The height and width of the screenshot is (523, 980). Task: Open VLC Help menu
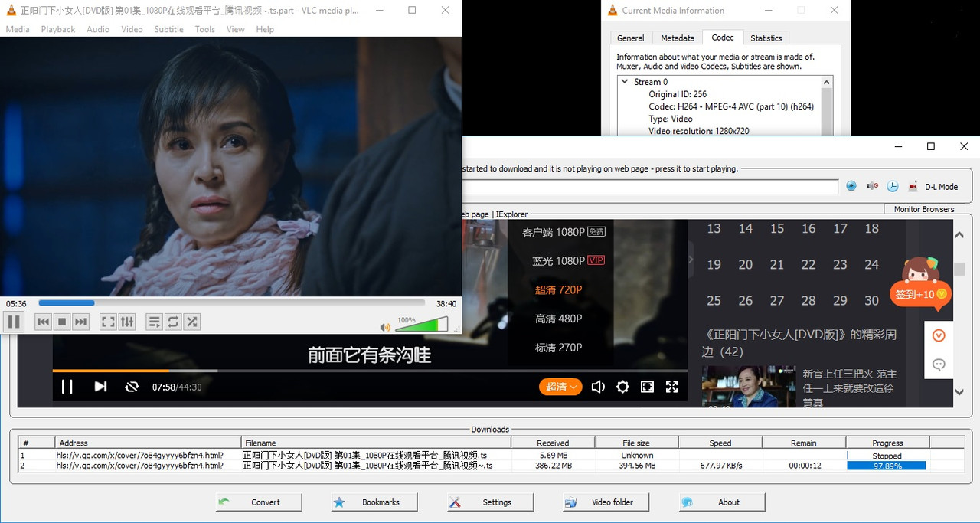pyautogui.click(x=265, y=29)
